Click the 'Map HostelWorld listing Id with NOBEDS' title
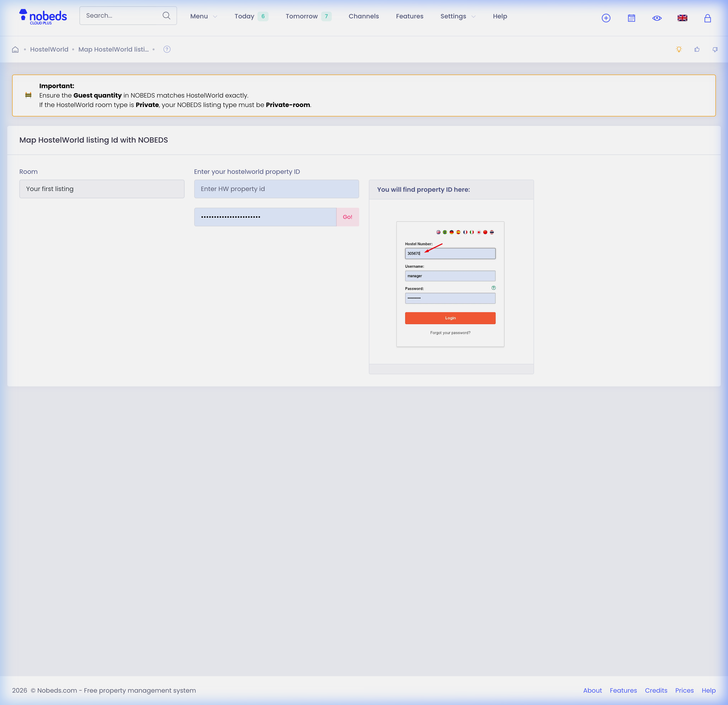This screenshot has height=705, width=728. [93, 140]
